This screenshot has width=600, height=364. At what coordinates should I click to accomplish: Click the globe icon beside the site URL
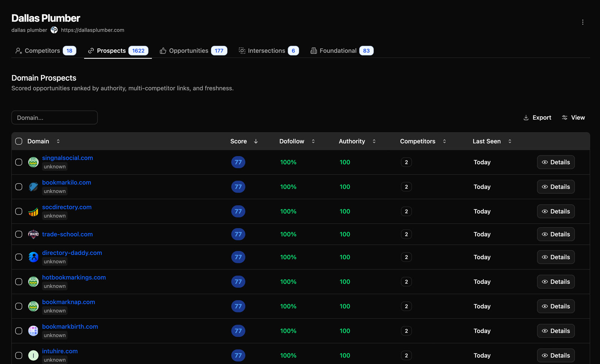pos(54,30)
